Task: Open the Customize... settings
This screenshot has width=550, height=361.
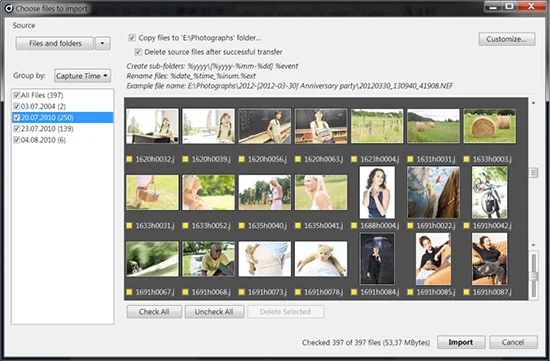Action: pos(507,39)
